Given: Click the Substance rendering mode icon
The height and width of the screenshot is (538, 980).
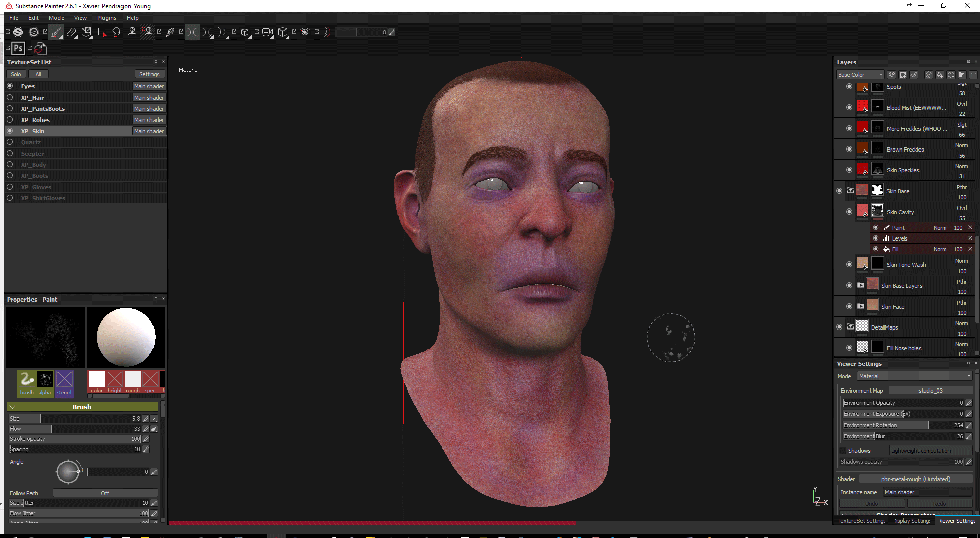Looking at the screenshot, I should coord(34,32).
